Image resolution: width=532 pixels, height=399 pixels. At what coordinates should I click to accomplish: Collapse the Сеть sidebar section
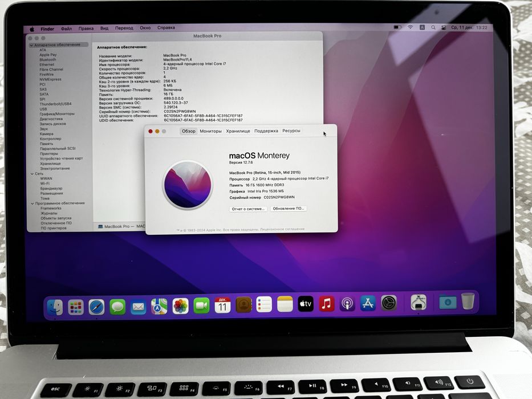point(33,174)
